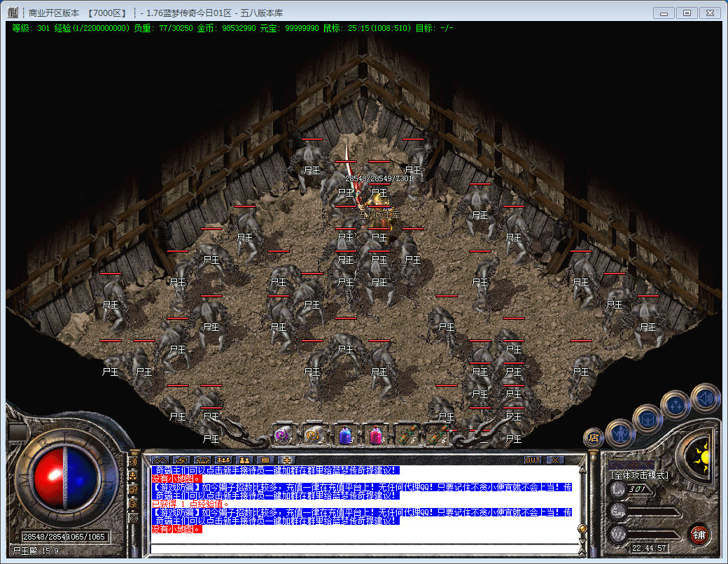Click the red 铺 stall button
This screenshot has width=728, height=564.
(x=699, y=535)
